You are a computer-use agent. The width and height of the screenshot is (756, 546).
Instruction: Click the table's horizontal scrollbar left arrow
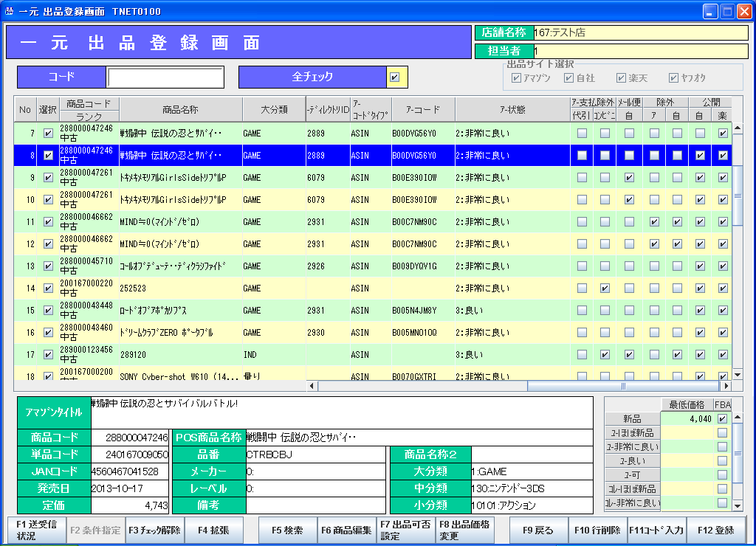point(312,385)
